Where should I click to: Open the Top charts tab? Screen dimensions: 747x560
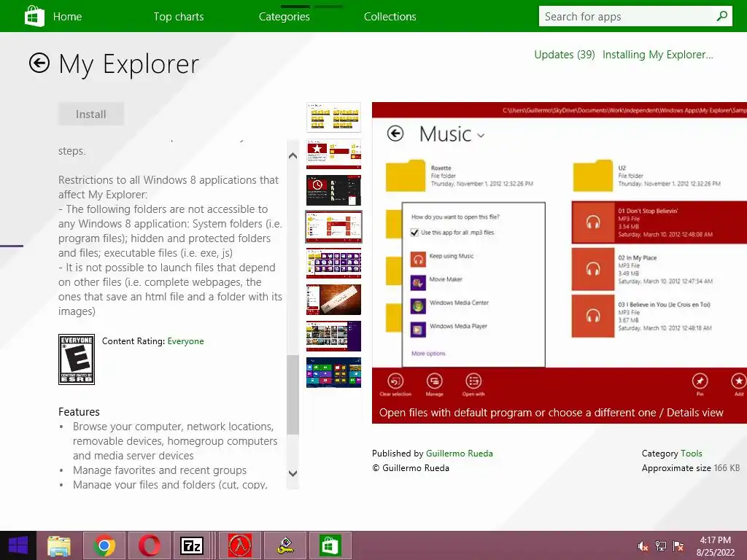(179, 17)
